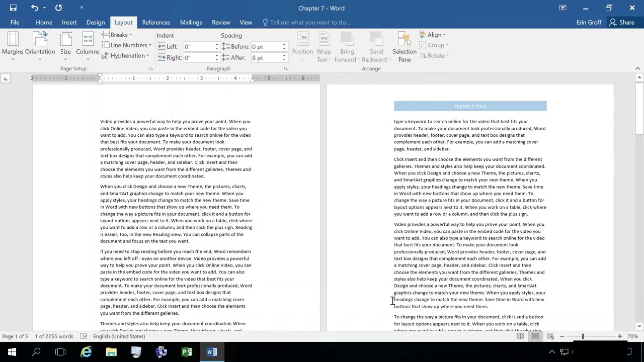
Task: Click the Tell me what you want search box
Action: click(307, 22)
